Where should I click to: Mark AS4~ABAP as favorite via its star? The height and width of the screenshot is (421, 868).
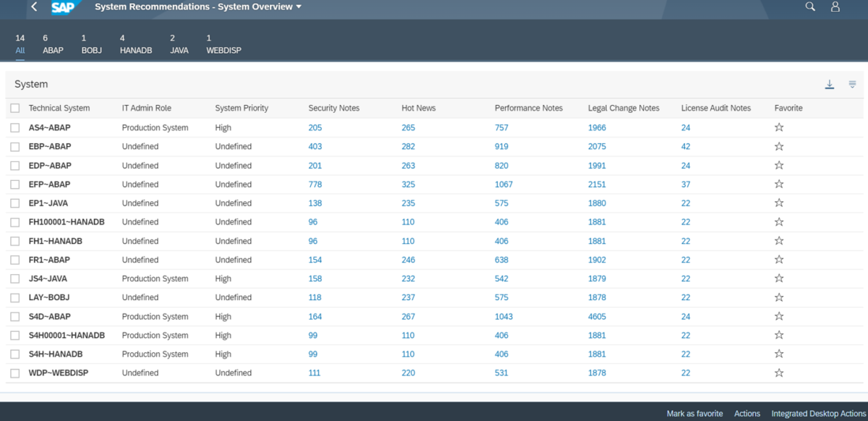779,127
